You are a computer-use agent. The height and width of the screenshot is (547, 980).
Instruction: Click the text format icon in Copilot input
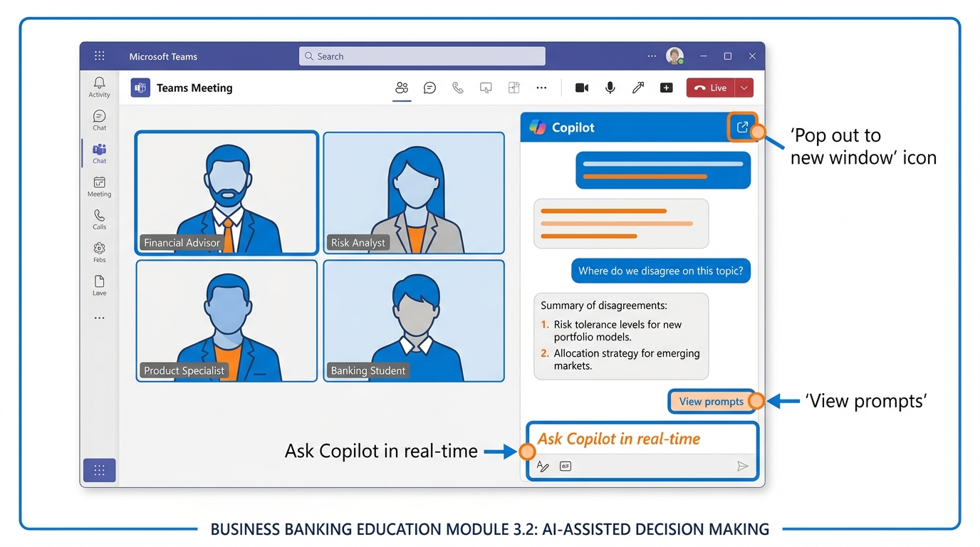(543, 467)
